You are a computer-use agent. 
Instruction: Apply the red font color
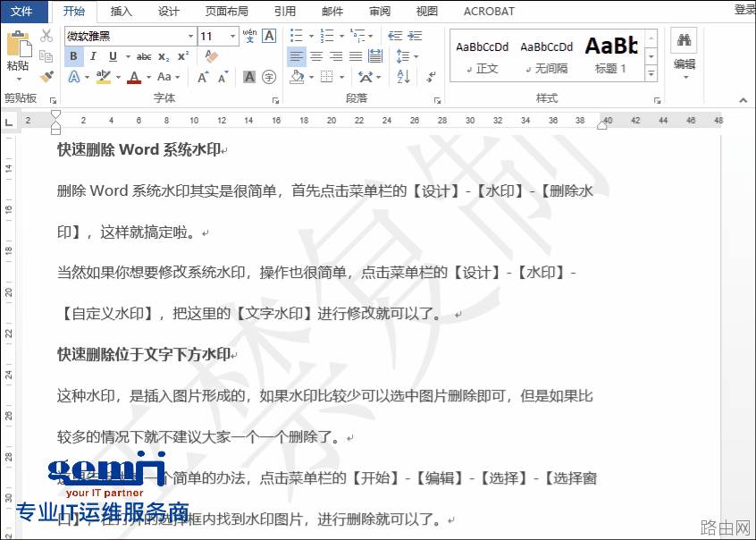[135, 77]
